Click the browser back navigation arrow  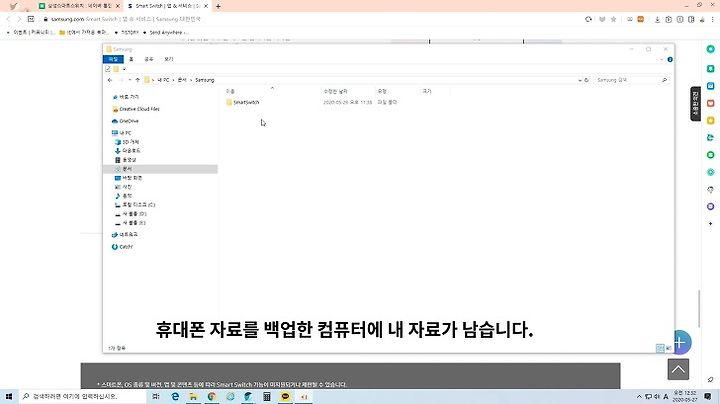pyautogui.click(x=8, y=19)
